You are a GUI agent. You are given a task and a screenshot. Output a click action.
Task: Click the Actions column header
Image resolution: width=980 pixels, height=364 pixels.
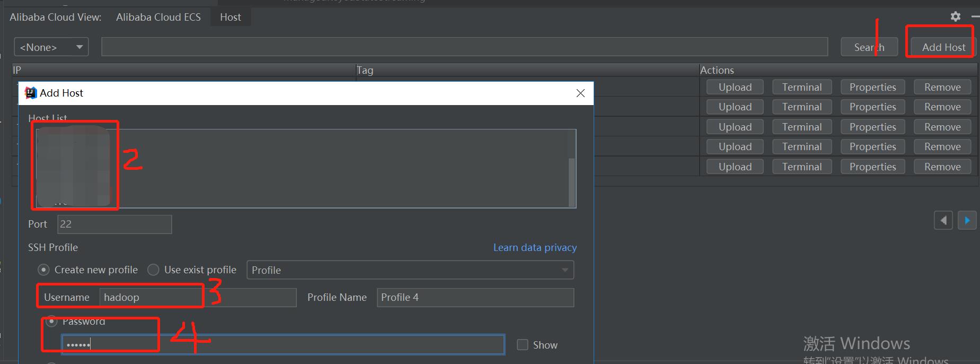tap(838, 70)
